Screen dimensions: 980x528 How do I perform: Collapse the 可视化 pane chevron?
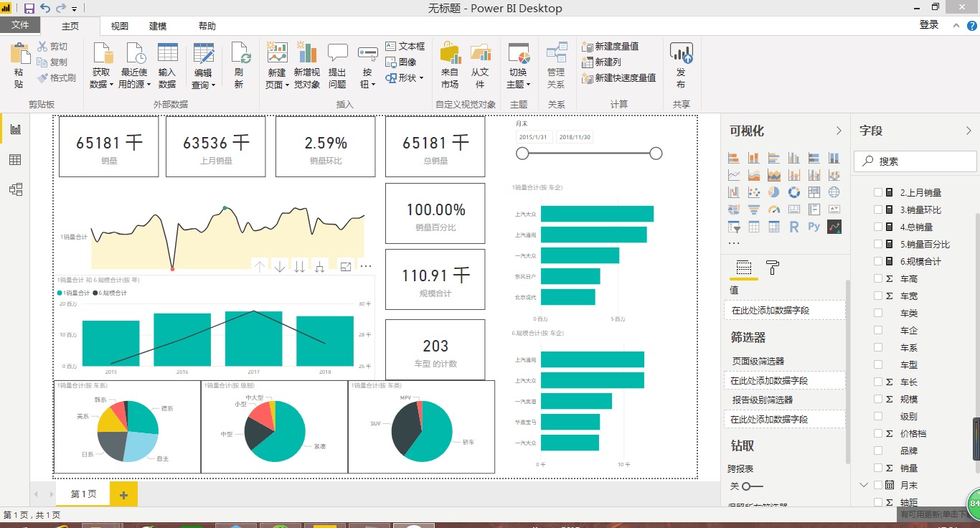pos(839,131)
